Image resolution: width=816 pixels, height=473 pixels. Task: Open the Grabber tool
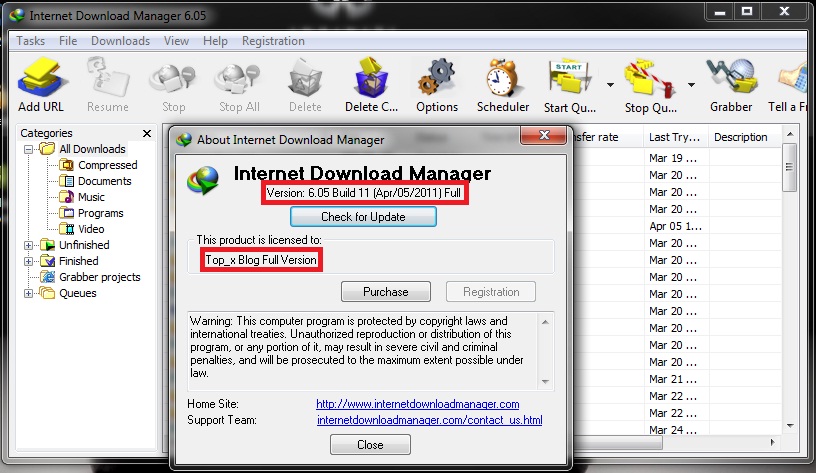pyautogui.click(x=731, y=85)
